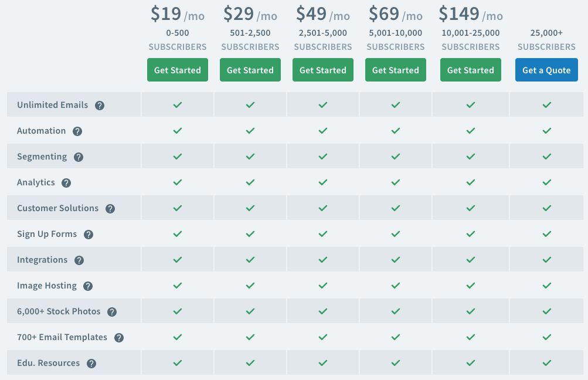Click the Unlimited Emails feature label
This screenshot has width=588, height=380.
53,105
